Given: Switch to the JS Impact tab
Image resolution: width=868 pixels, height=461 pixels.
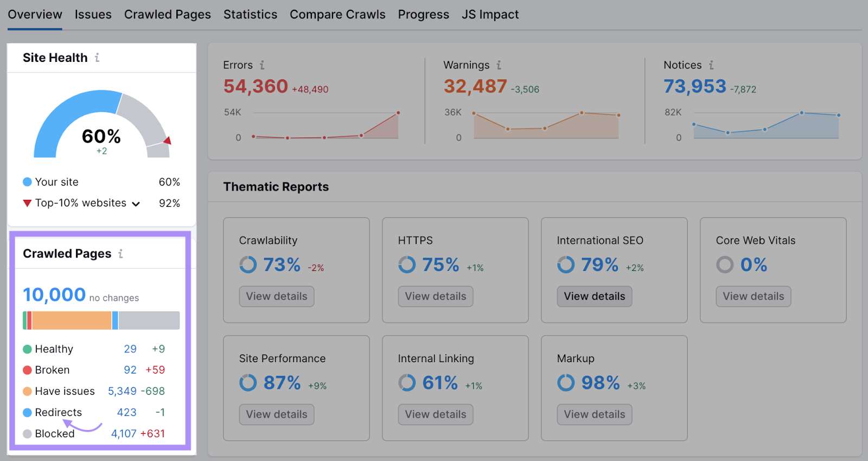Looking at the screenshot, I should 490,14.
